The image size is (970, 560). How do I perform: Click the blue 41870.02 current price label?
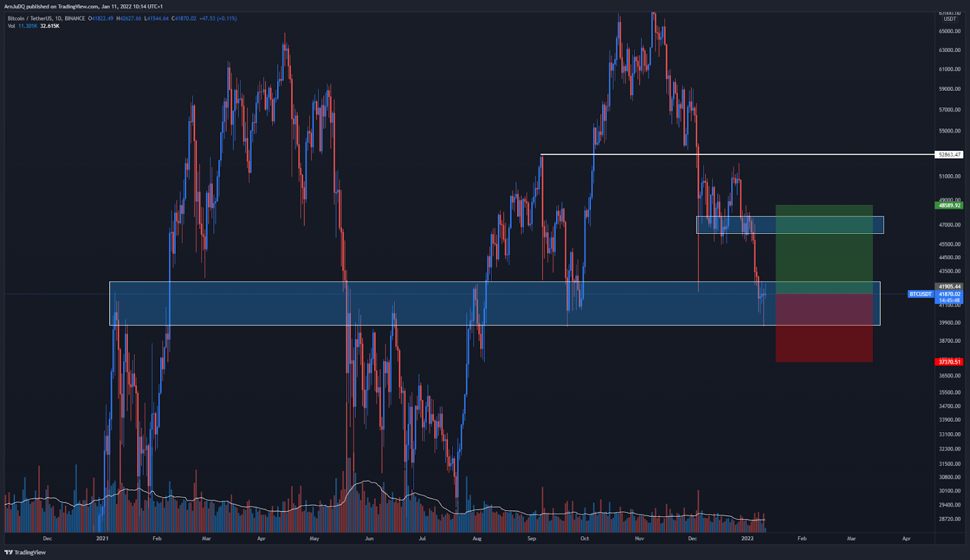point(949,294)
